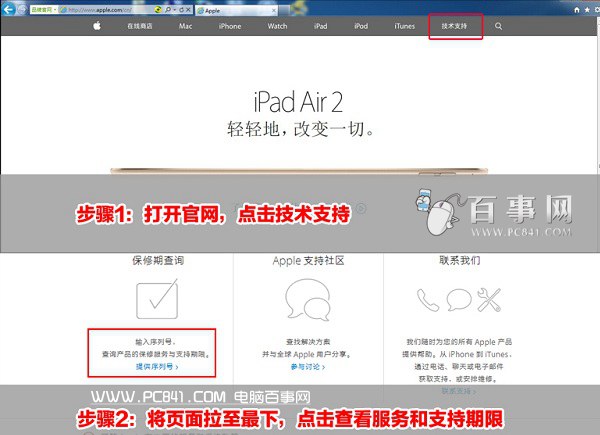Open iPod in Apple navigation
The height and width of the screenshot is (435, 600).
tap(361, 26)
